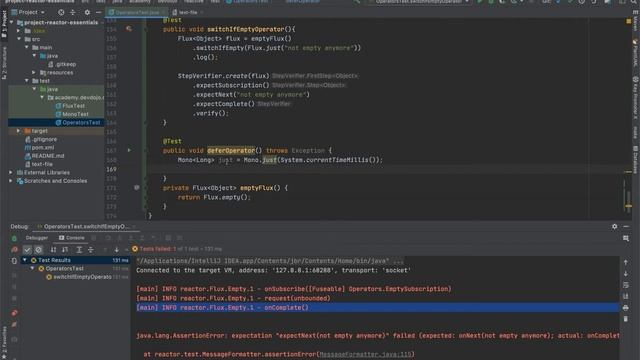Expand the target folder
This screenshot has width=640, height=360.
tap(18, 131)
